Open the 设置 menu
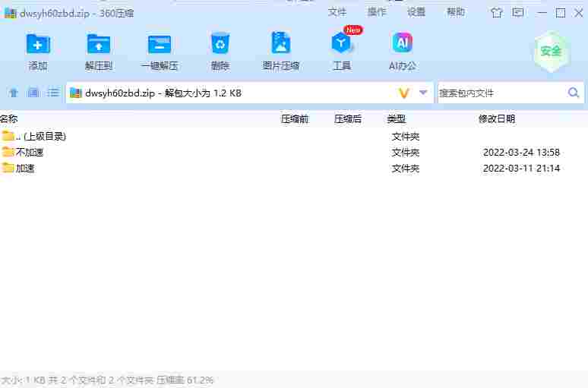This screenshot has height=388, width=588. (416, 12)
